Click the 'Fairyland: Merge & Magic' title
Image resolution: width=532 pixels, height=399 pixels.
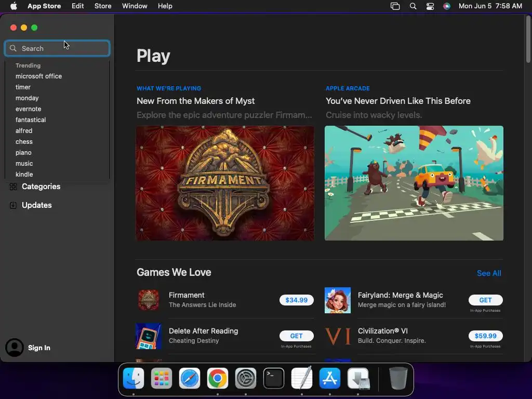401,295
